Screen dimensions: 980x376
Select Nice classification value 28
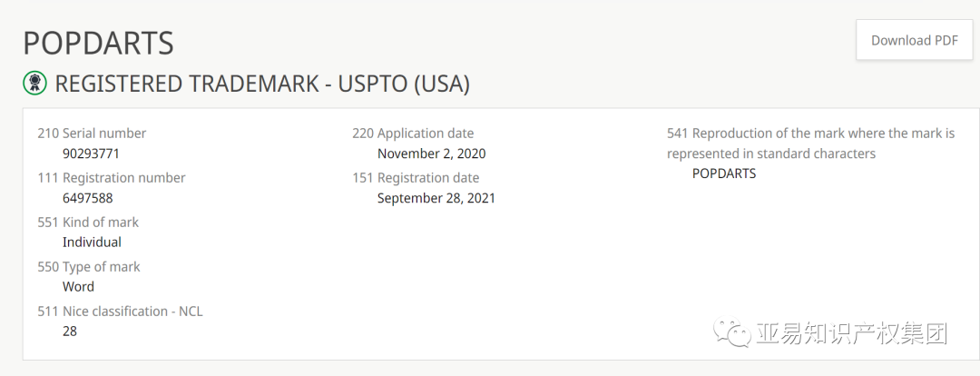click(x=70, y=331)
